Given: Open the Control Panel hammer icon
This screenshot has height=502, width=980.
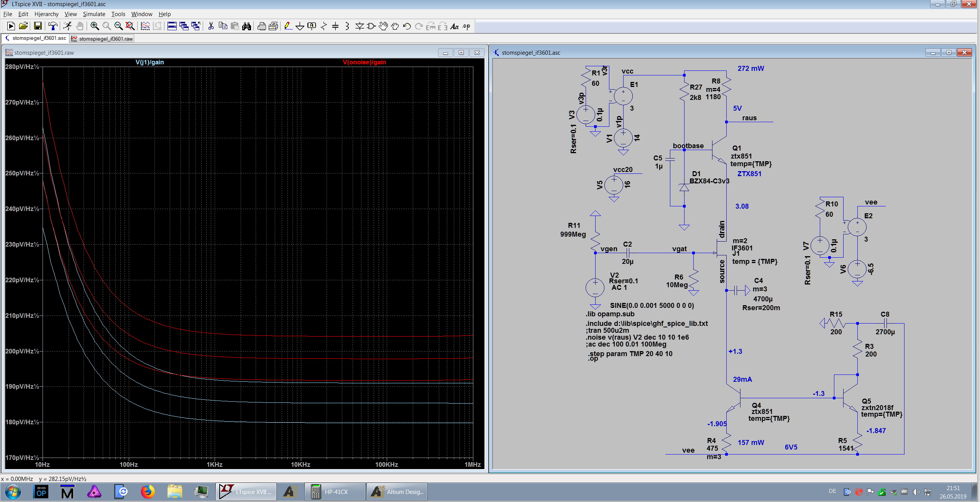Looking at the screenshot, I should tap(53, 26).
